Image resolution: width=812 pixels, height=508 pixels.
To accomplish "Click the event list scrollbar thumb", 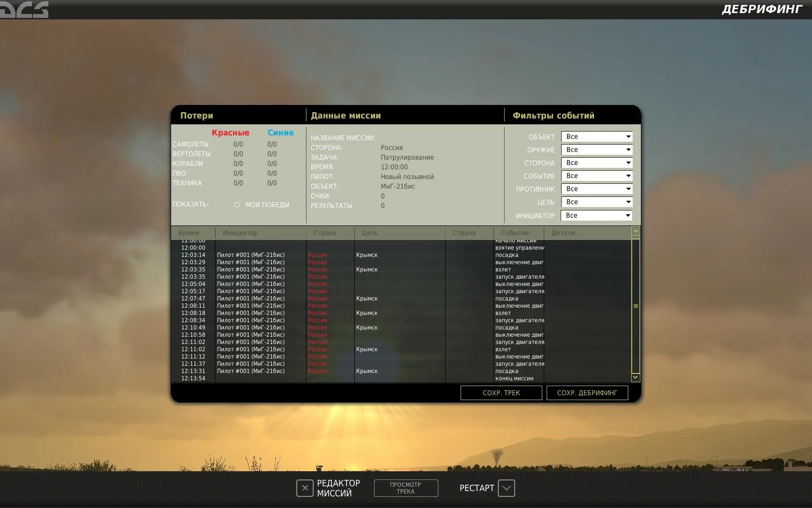I will pos(636,306).
